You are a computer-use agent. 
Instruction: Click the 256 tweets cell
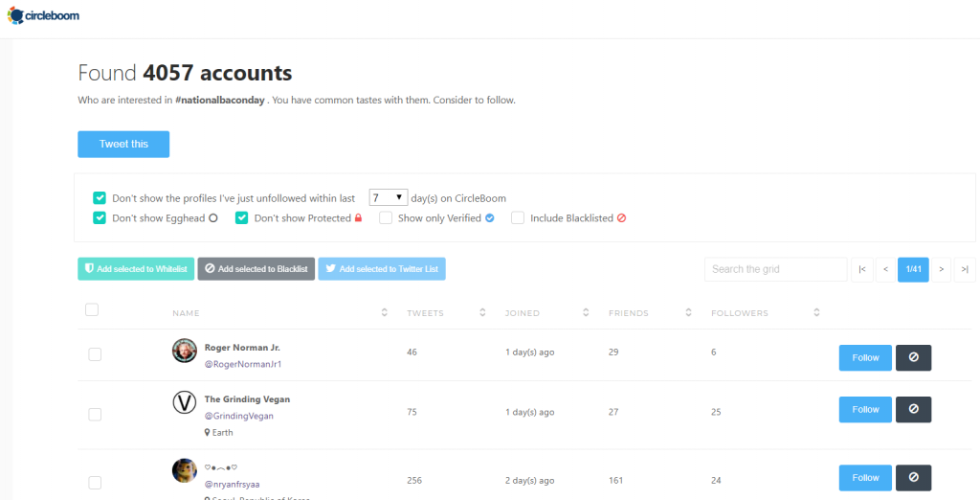414,481
